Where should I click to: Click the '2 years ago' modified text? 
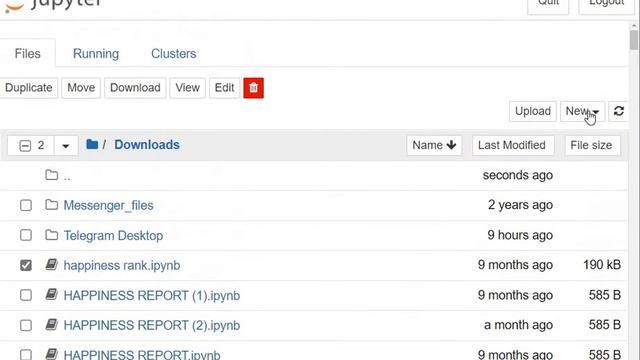520,205
